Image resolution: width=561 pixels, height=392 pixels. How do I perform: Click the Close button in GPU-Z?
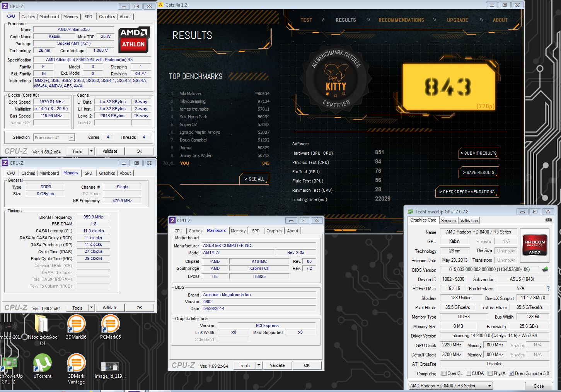tap(539, 386)
